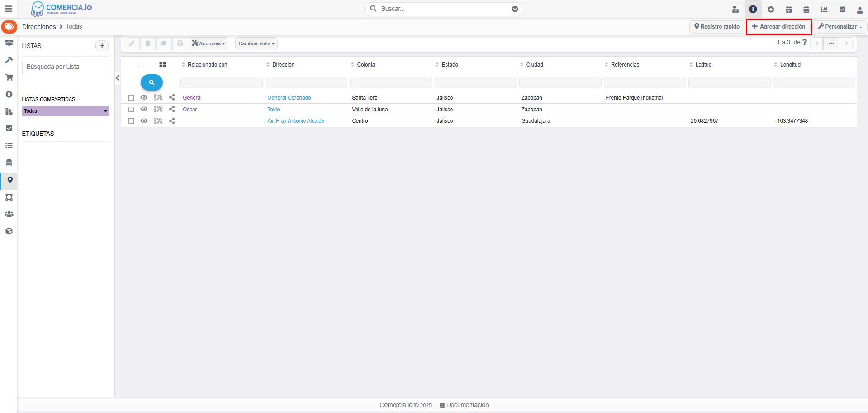Click the Registro rapido button
The width and height of the screenshot is (868, 413).
pyautogui.click(x=717, y=27)
